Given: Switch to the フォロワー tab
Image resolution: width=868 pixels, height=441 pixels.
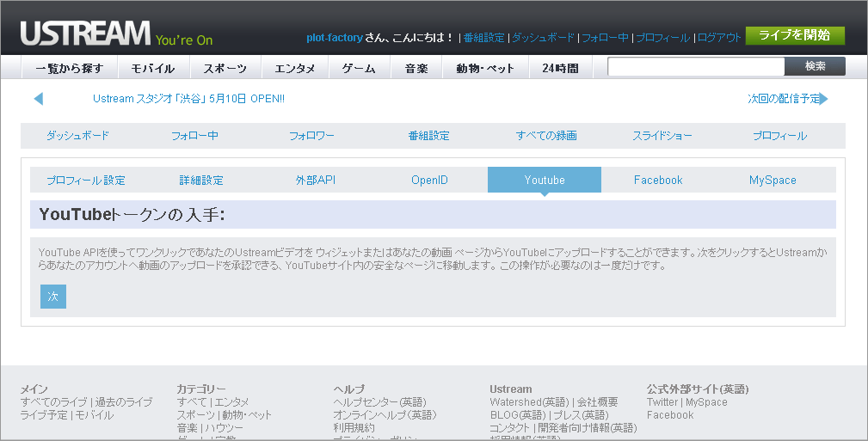Looking at the screenshot, I should pos(311,136).
